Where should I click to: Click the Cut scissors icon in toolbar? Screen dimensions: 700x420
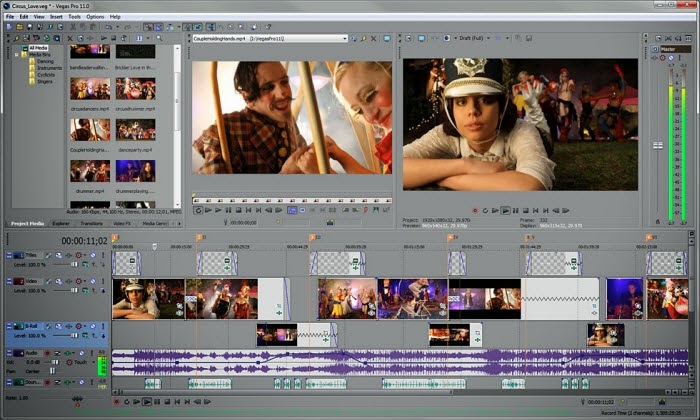[x=73, y=27]
